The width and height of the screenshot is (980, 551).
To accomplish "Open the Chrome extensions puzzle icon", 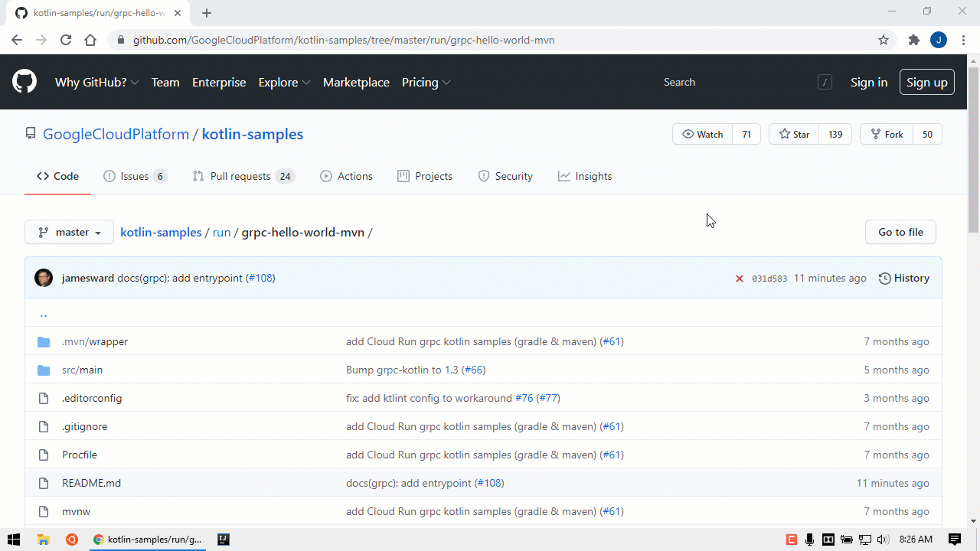I will 913,40.
